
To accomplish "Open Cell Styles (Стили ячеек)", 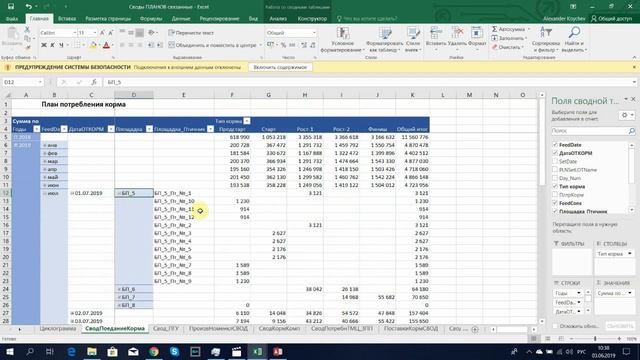I will pyautogui.click(x=413, y=40).
